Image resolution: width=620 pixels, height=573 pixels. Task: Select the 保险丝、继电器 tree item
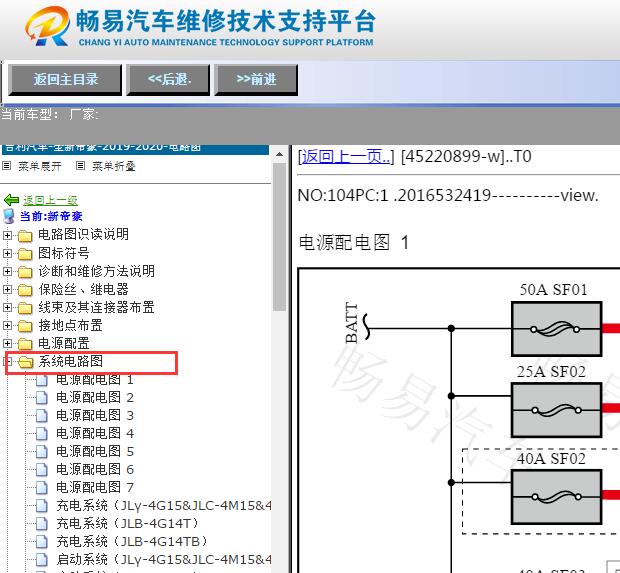(x=83, y=289)
